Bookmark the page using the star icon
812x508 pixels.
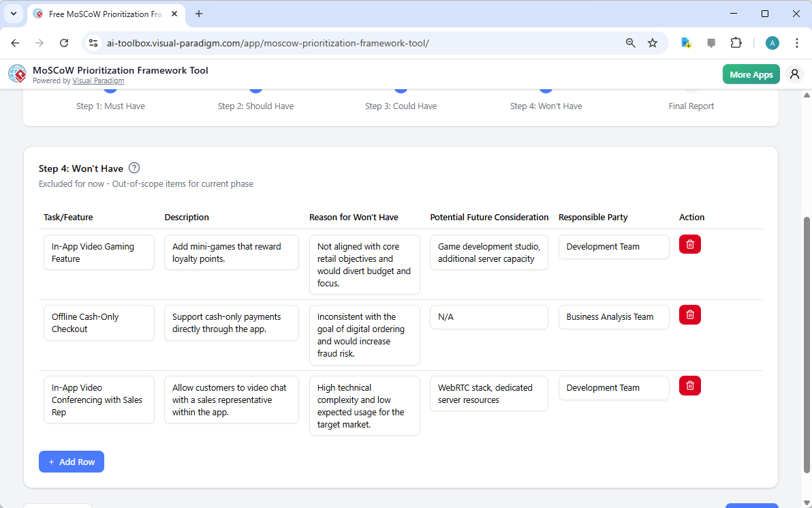pos(653,42)
